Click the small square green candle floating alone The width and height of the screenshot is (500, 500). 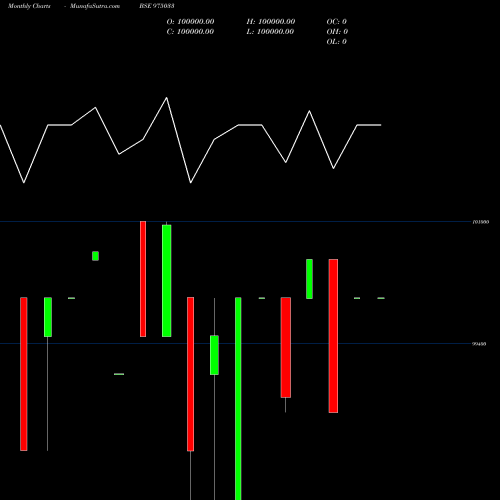tap(95, 256)
